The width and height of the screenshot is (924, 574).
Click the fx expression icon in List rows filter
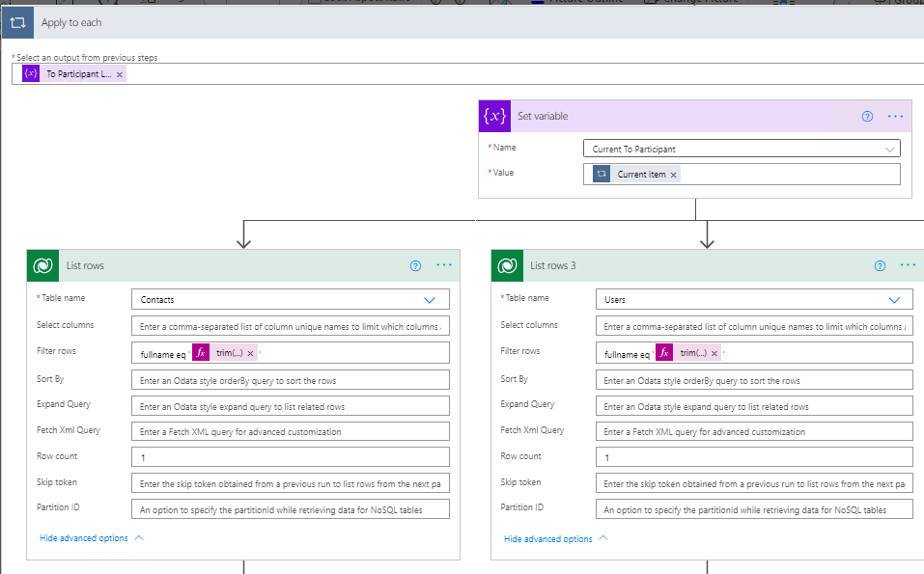click(200, 352)
